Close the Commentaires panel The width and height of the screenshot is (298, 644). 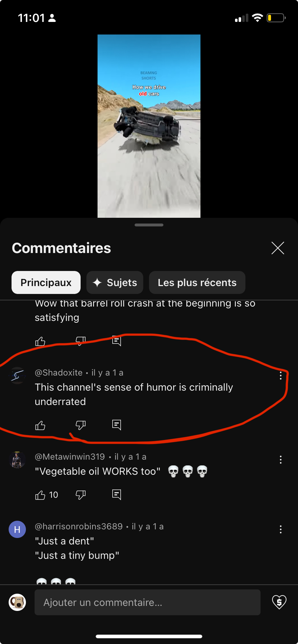point(278,248)
